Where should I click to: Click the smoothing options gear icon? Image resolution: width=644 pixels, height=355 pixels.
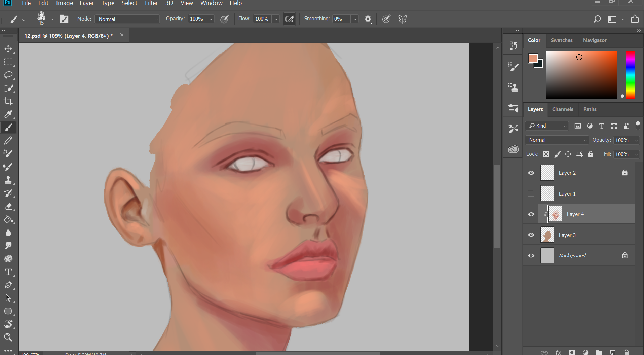tap(368, 19)
